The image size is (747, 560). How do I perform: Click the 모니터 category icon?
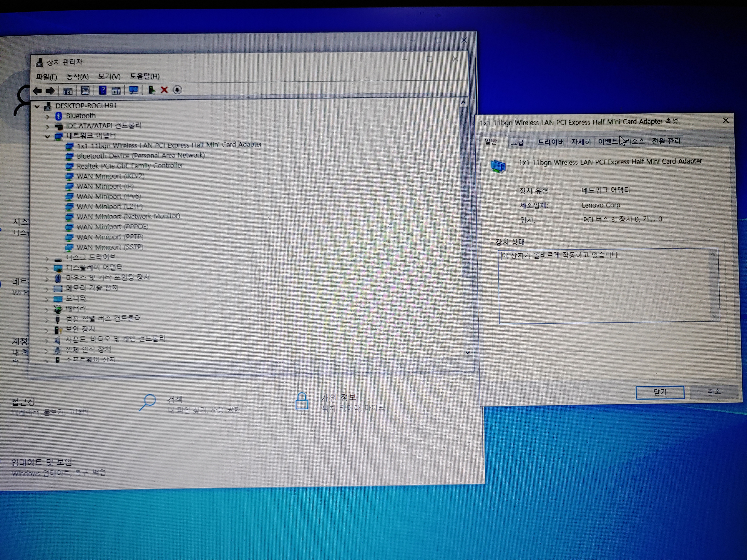[x=58, y=299]
